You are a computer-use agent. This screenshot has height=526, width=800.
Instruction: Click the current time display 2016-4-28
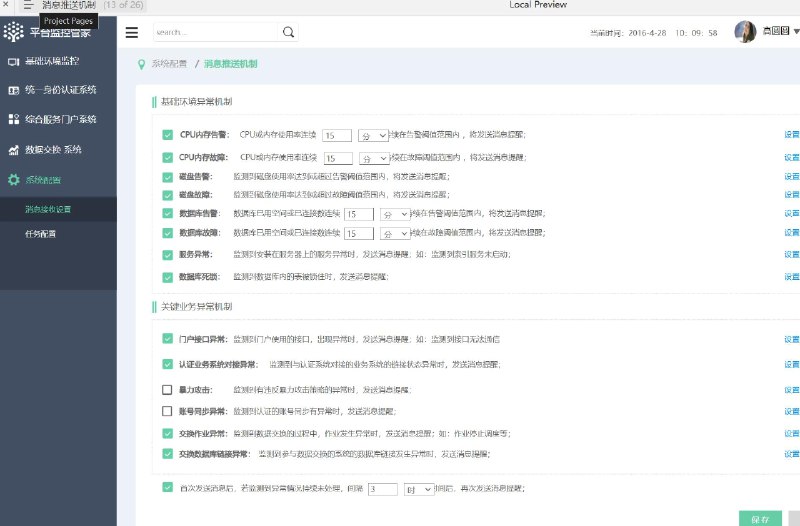(654, 33)
